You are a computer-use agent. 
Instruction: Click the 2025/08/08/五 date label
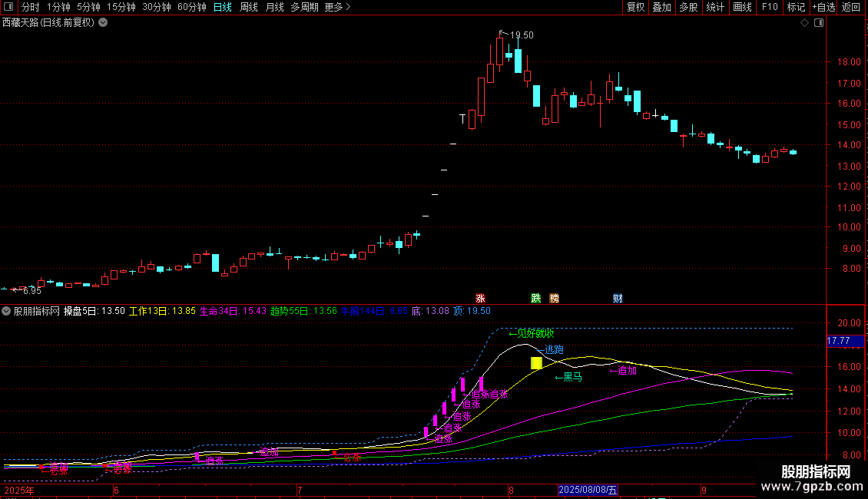coord(588,490)
